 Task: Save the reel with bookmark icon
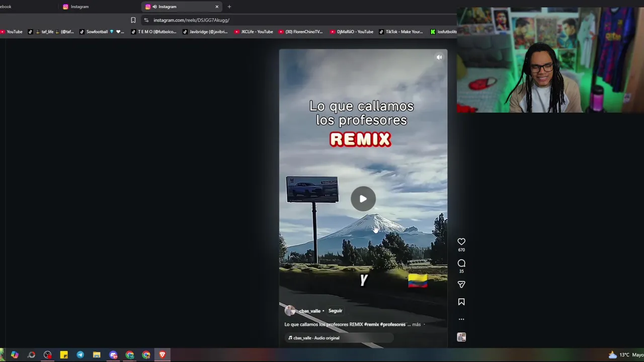tap(461, 302)
